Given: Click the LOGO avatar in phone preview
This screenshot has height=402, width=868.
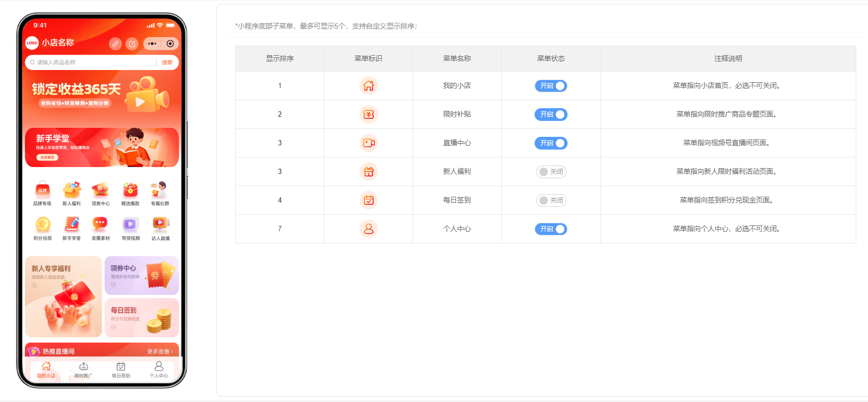Looking at the screenshot, I should (32, 43).
